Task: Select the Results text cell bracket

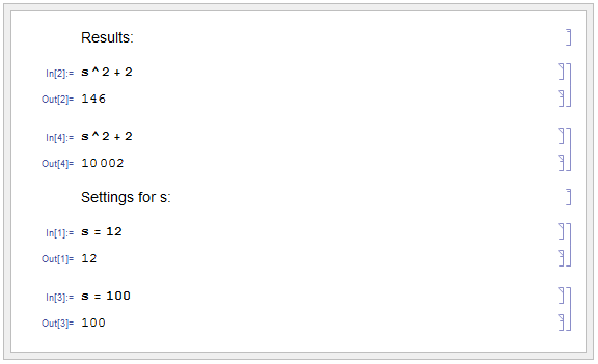Action: [x=568, y=37]
